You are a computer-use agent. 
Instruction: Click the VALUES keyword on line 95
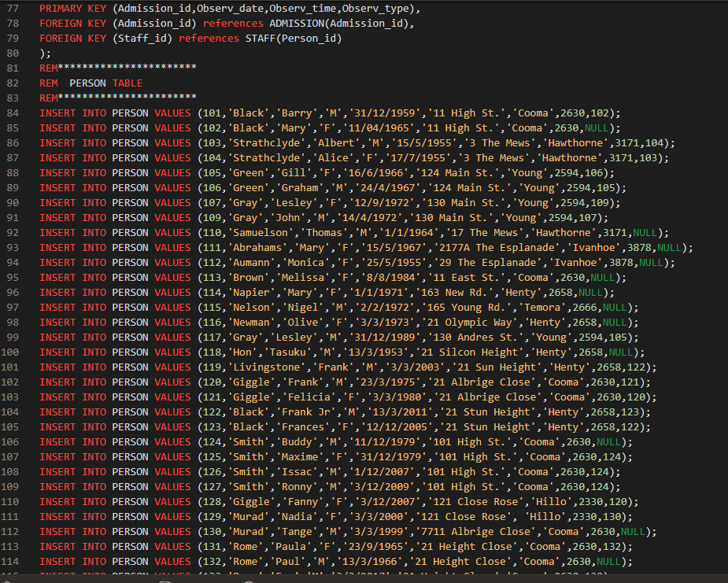click(x=172, y=277)
